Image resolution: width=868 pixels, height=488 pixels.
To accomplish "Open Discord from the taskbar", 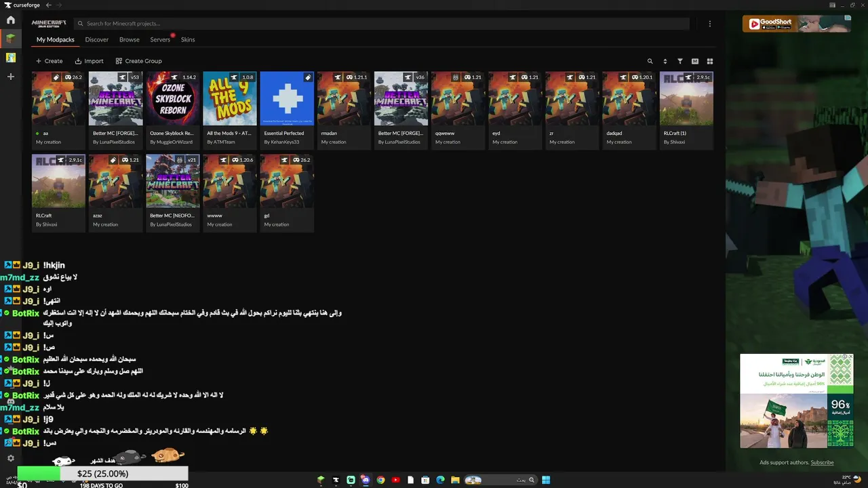I will click(x=366, y=480).
